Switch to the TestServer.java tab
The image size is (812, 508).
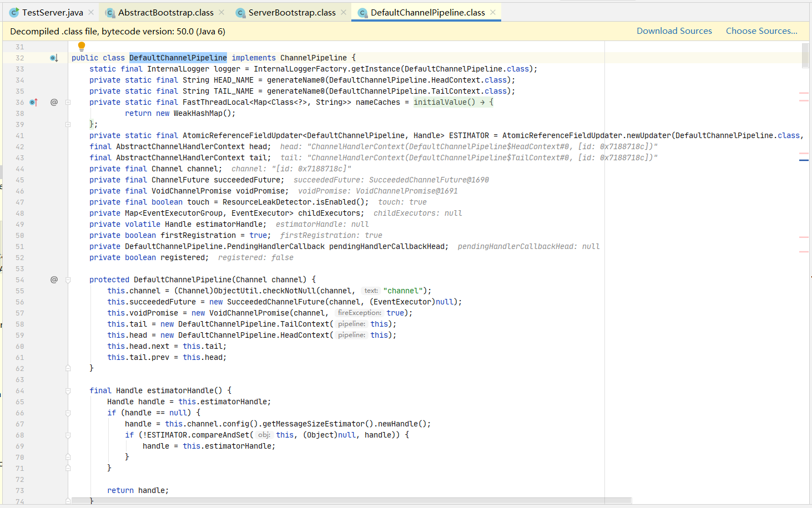(53, 12)
